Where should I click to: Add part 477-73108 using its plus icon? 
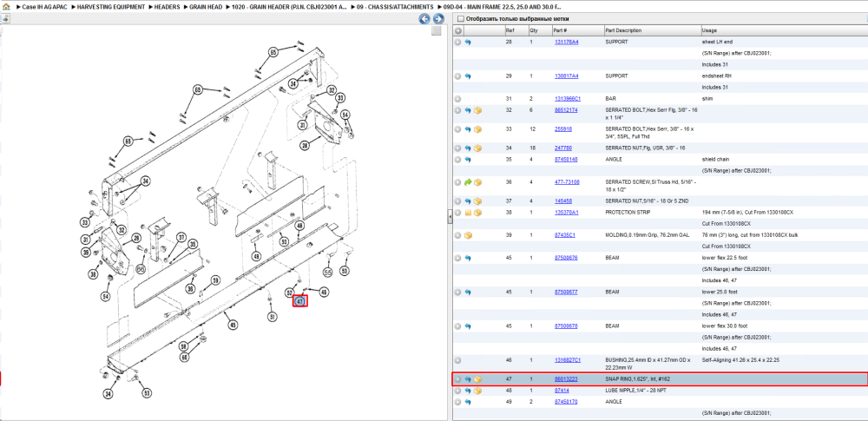coord(457,181)
